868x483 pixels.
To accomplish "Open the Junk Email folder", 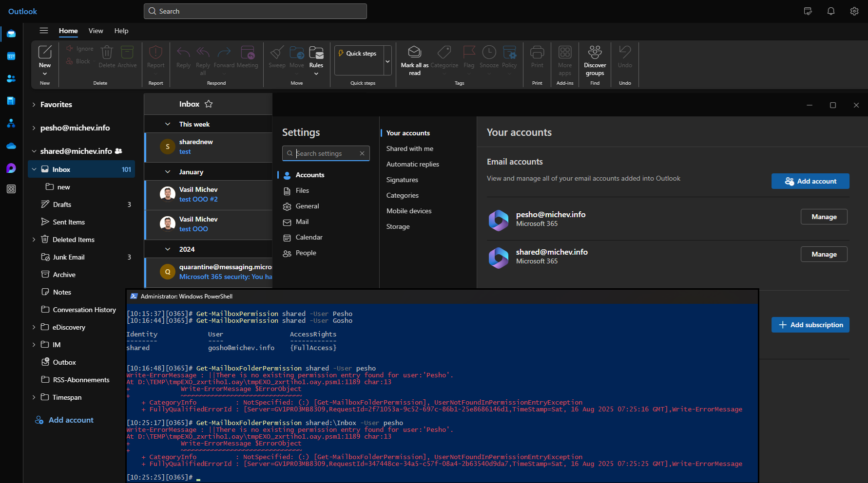I will pos(69,257).
